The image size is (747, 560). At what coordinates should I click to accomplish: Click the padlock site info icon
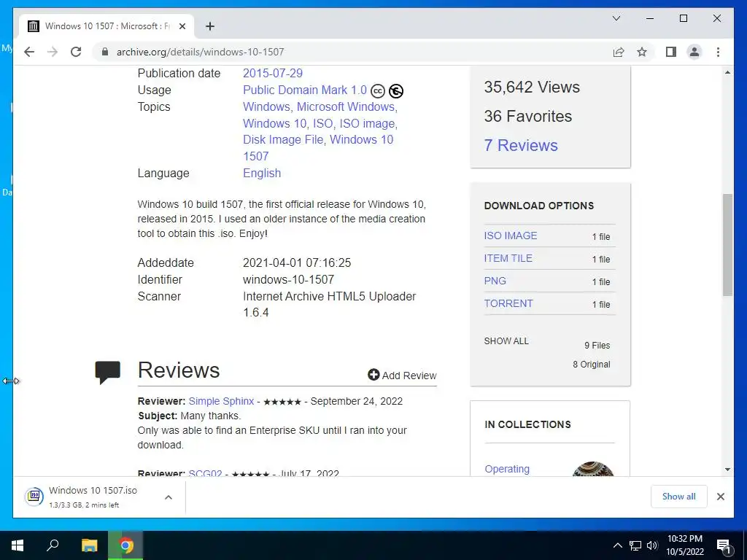[105, 52]
